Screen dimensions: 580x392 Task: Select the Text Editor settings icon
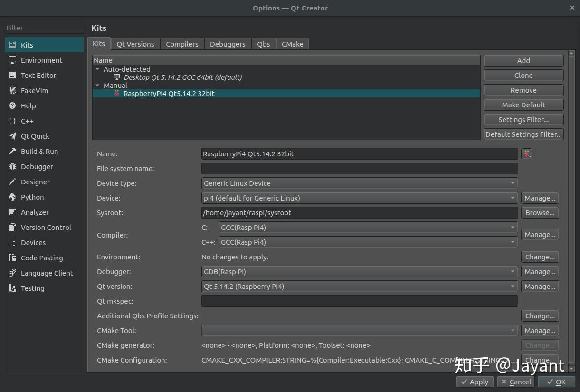coord(39,75)
